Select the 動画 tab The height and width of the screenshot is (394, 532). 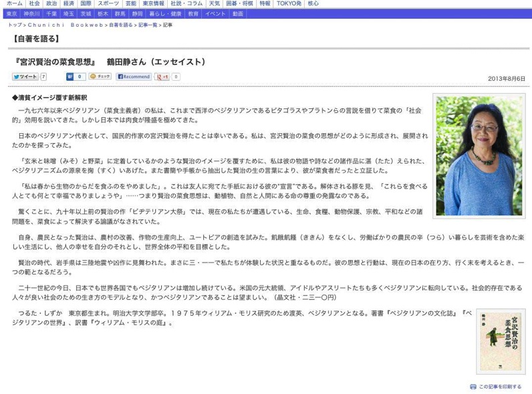tap(238, 14)
